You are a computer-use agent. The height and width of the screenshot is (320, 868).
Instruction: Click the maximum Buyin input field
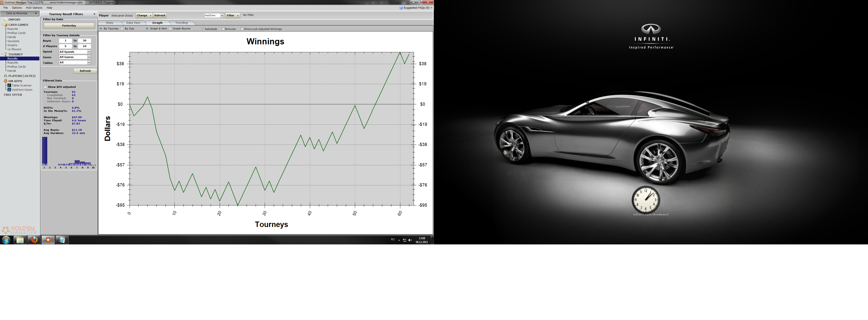(84, 41)
